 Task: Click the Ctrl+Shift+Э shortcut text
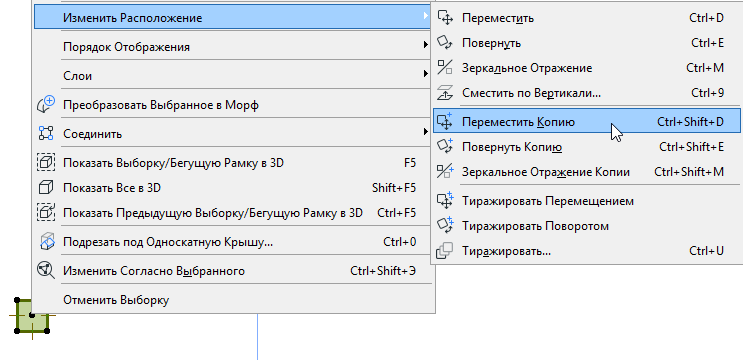[383, 271]
